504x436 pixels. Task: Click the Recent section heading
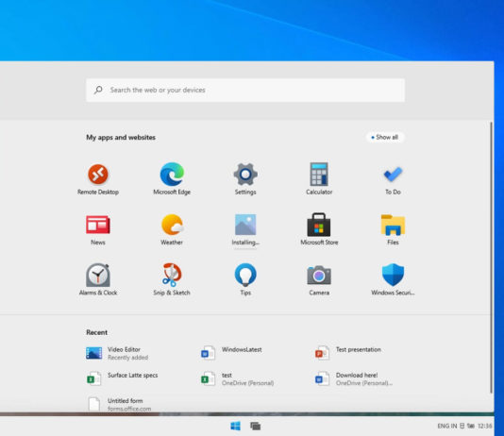97,332
